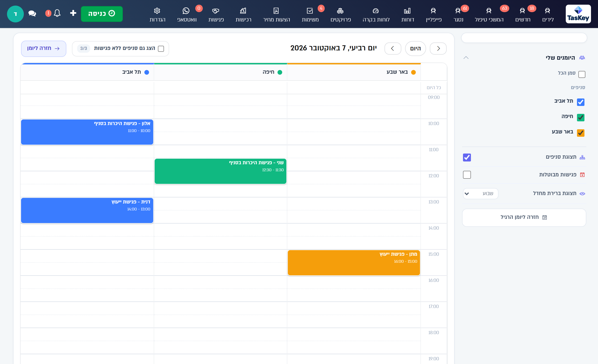The image size is (598, 364).
Task: Click the plus icon to add new
Action: point(73,13)
